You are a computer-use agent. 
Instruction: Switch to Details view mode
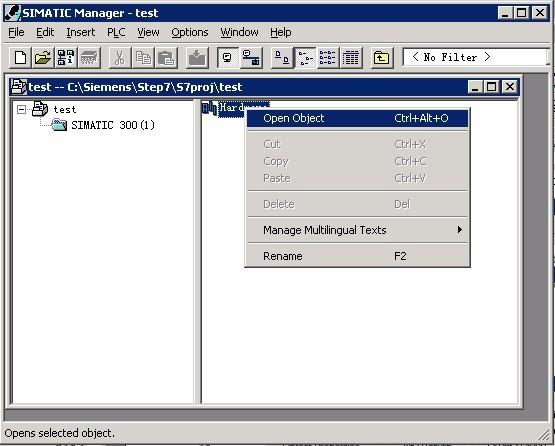tap(351, 57)
